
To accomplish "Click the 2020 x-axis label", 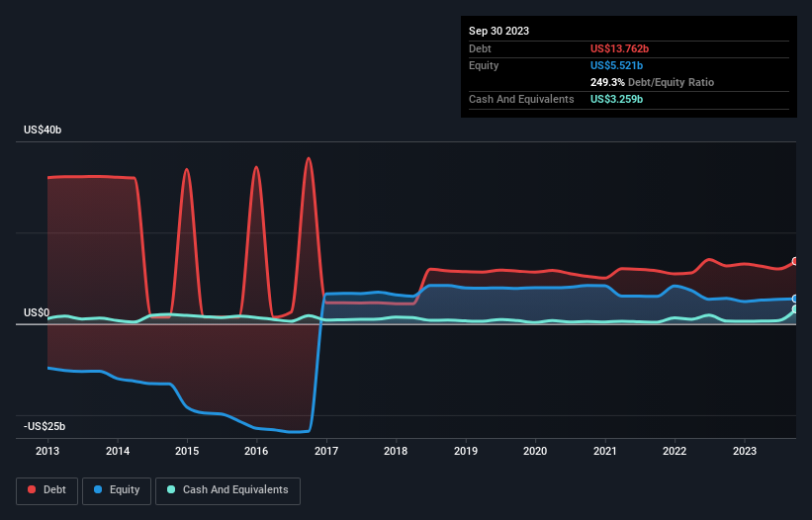I will [535, 451].
